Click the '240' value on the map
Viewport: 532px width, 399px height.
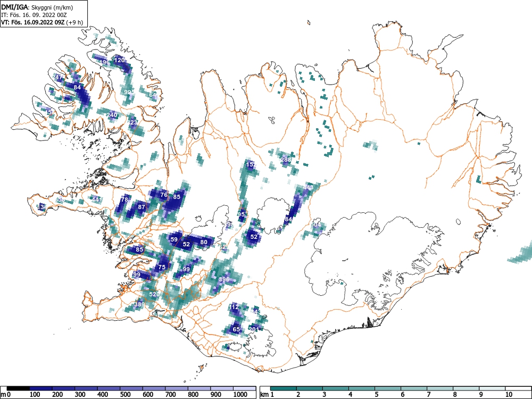(112, 115)
